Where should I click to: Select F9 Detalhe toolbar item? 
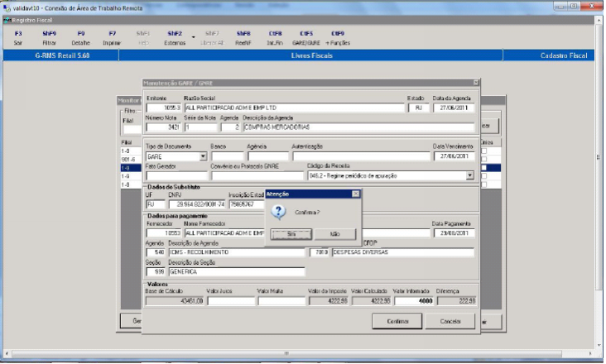(81, 38)
